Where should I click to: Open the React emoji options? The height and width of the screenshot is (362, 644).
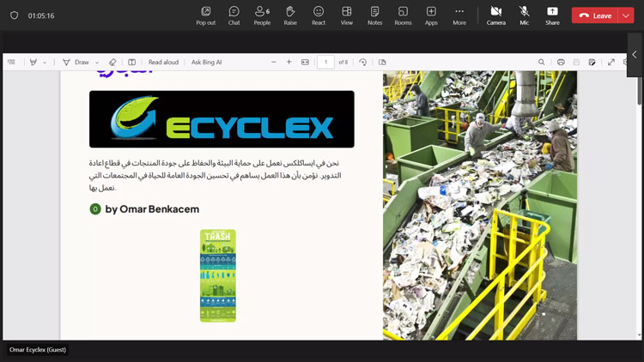319,15
